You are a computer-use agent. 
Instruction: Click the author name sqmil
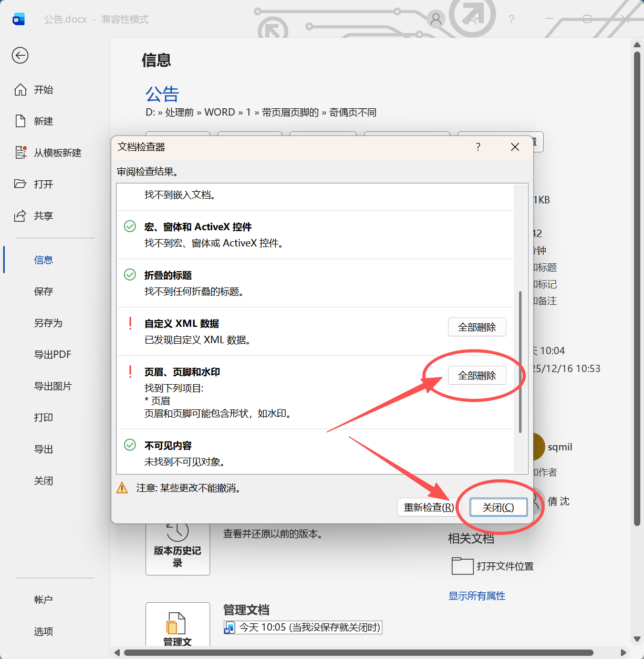pos(560,447)
